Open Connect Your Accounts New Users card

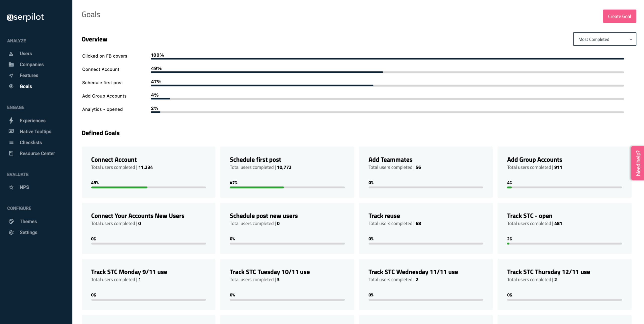[x=148, y=228]
